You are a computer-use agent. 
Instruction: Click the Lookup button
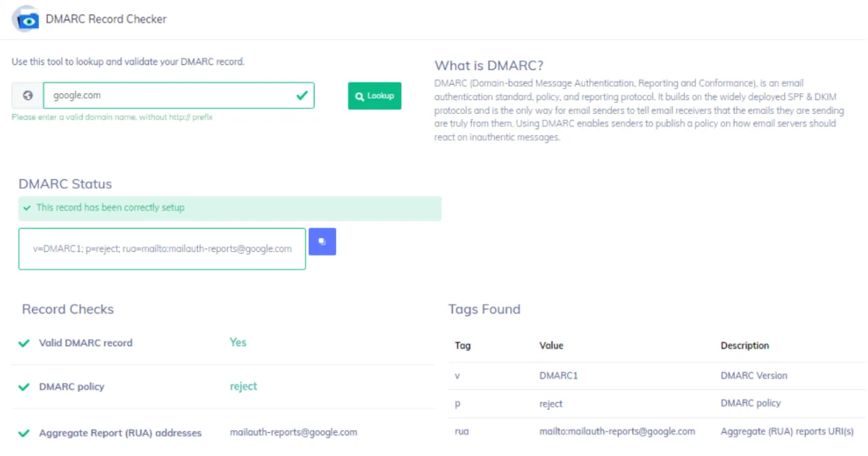375,96
